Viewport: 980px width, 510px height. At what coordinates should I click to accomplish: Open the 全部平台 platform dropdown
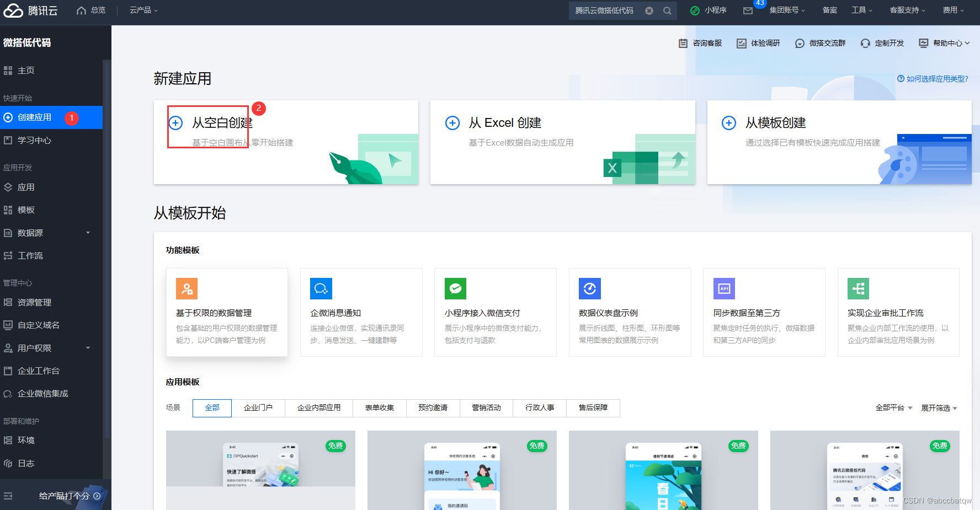[x=894, y=408]
